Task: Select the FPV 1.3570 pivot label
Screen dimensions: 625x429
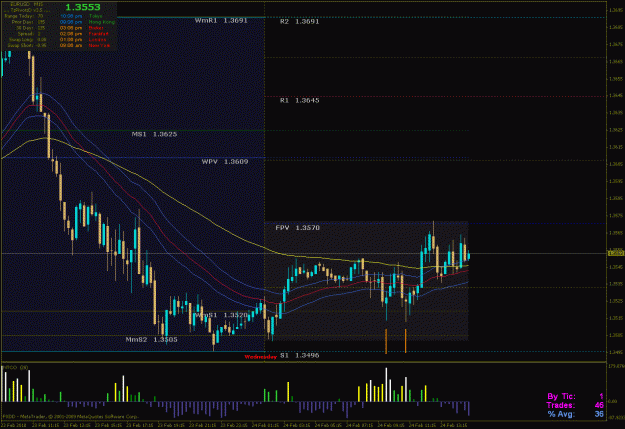Action: click(297, 228)
